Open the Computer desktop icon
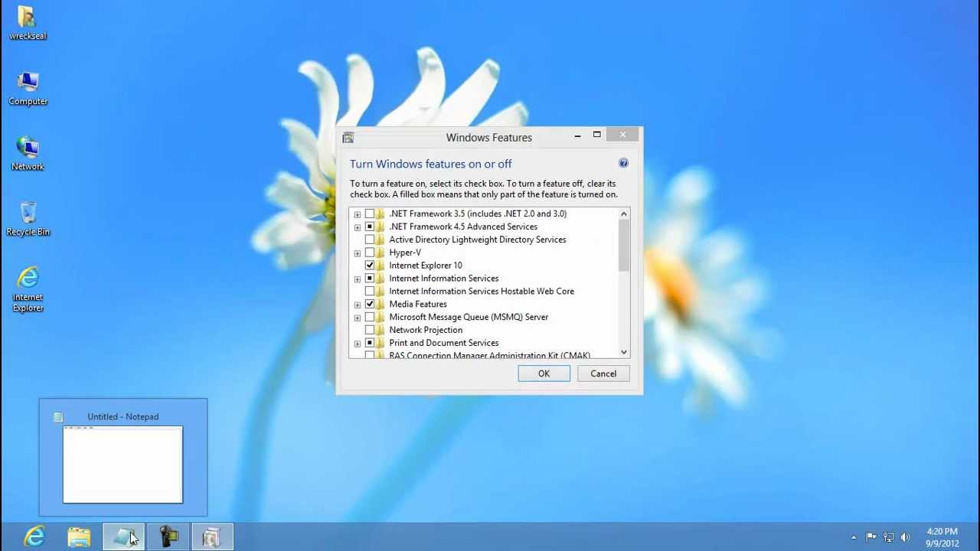The height and width of the screenshot is (551, 980). tap(28, 89)
